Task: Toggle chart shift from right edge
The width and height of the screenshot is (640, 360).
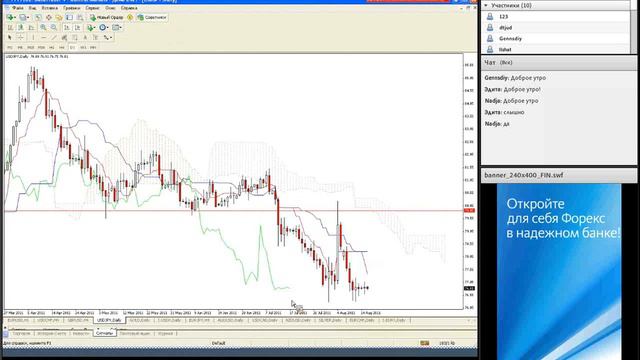Action: (77, 27)
